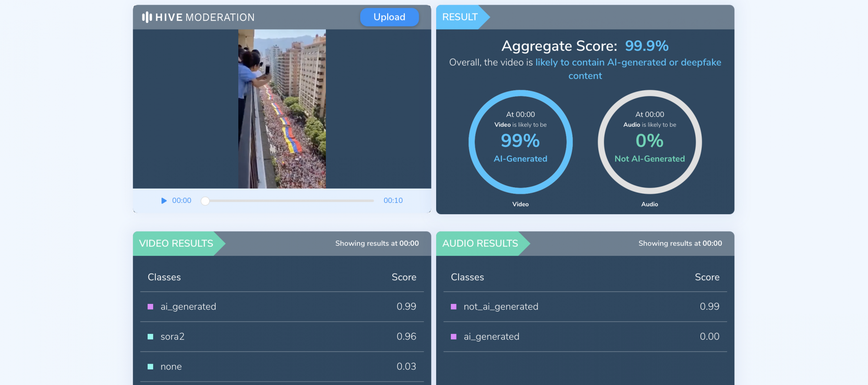Click the video timeline slider handle

[205, 201]
